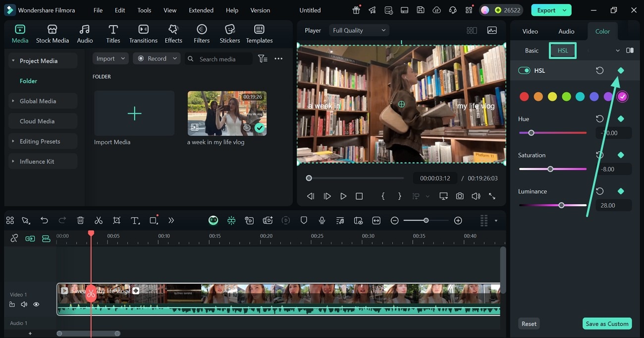Select the Text tool in timeline toolbar
The height and width of the screenshot is (338, 644).
[135, 221]
